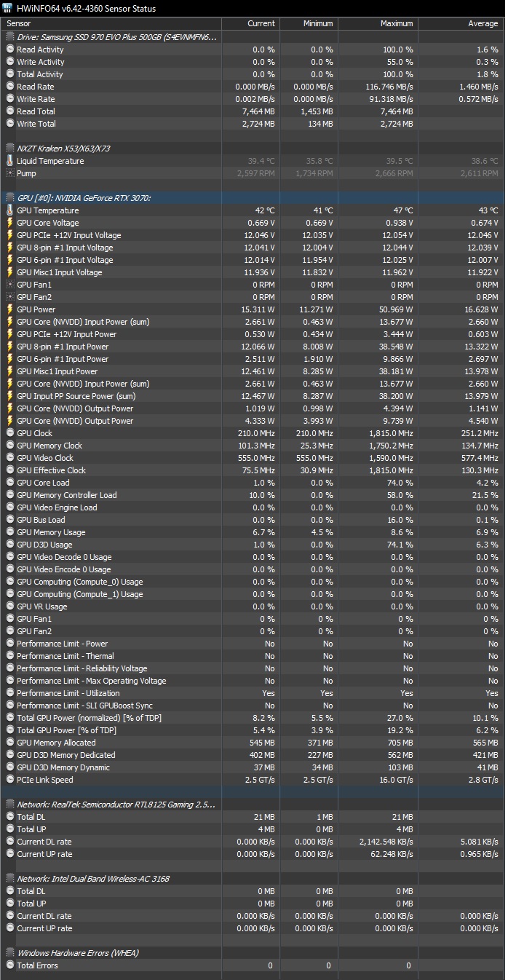This screenshot has height=980, width=508.
Task: Click the icon beside Write Total
Action: [x=9, y=124]
